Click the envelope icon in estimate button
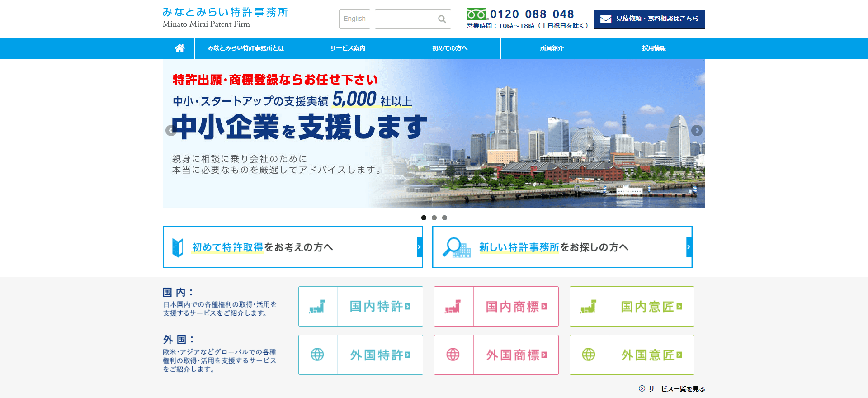Viewport: 868px width, 398px height. [606, 19]
